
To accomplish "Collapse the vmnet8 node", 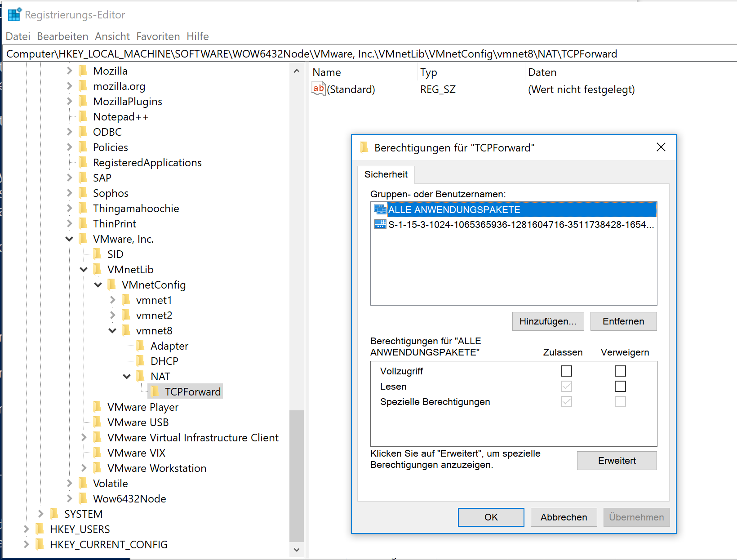I will 112,331.
